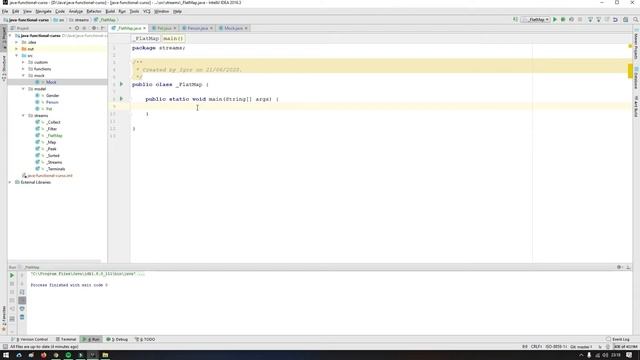Select the _Filter class in the tree

coord(51,129)
